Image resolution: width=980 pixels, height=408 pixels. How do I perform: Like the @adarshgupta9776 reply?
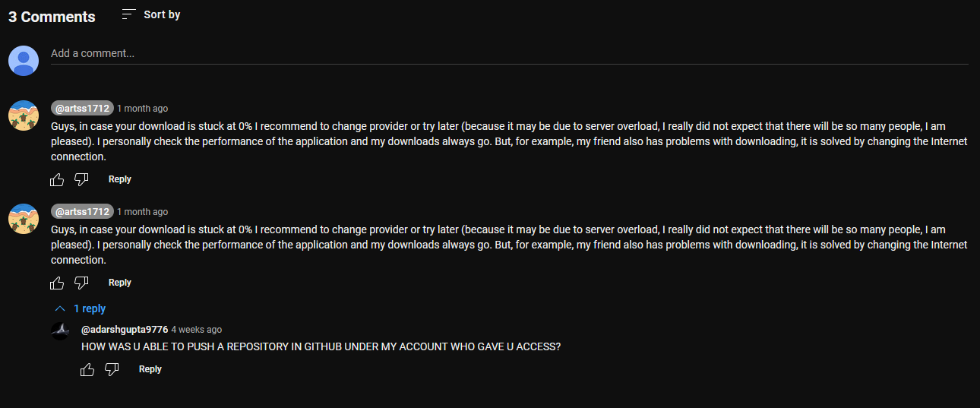87,369
